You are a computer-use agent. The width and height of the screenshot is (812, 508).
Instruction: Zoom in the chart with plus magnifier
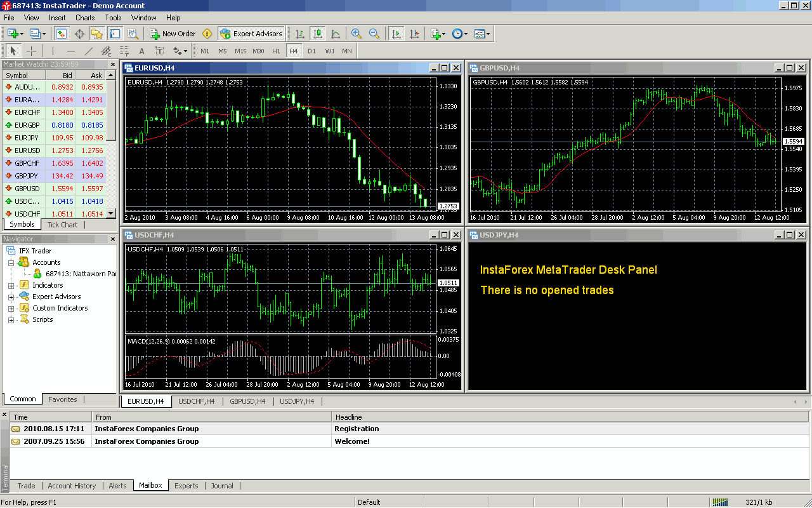(357, 34)
